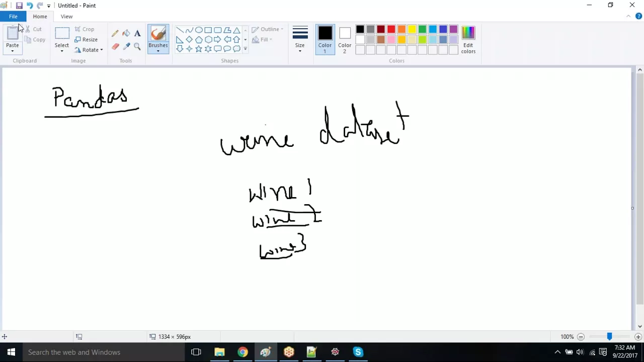Choose the Oval callout shape
Screen dimensions: 644x362
(x=227, y=49)
